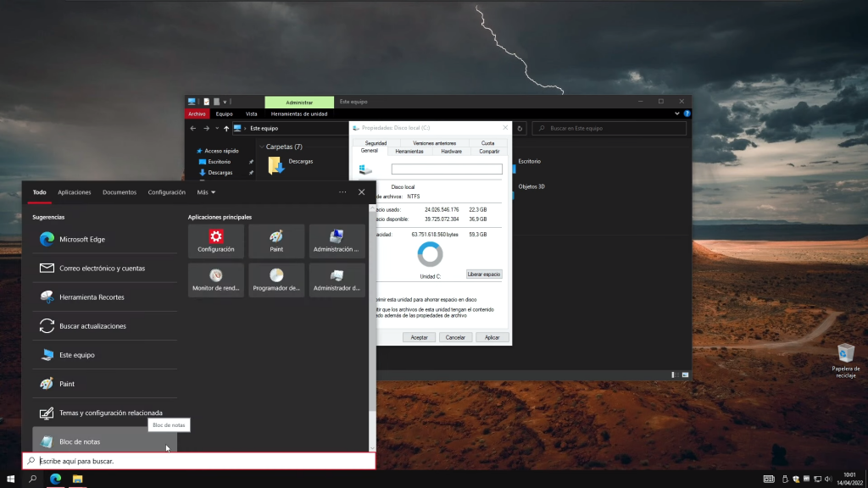Click the Liberar espacio button
Screen dimensions: 868x488
pos(484,274)
